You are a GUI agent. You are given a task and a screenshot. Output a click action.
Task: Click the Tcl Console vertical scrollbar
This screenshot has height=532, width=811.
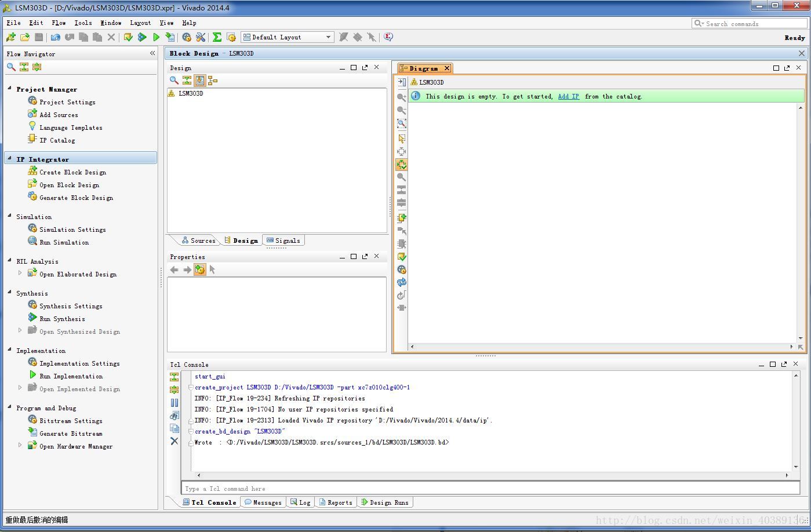(797, 420)
